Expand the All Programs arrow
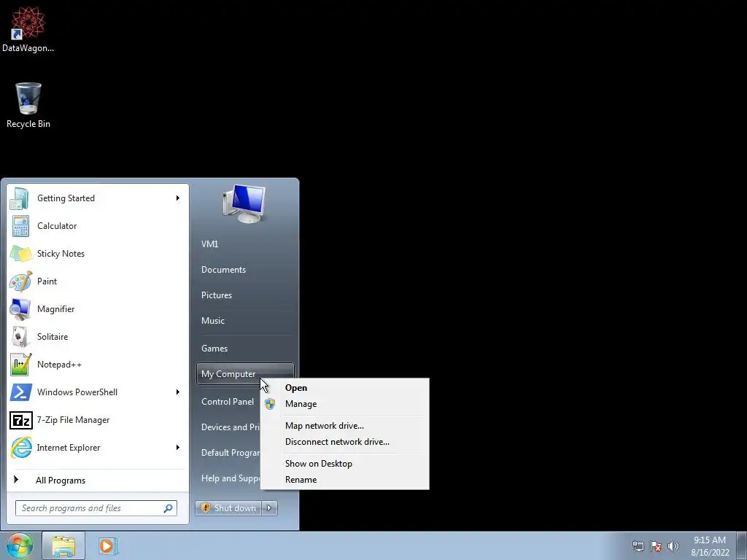 [x=16, y=480]
